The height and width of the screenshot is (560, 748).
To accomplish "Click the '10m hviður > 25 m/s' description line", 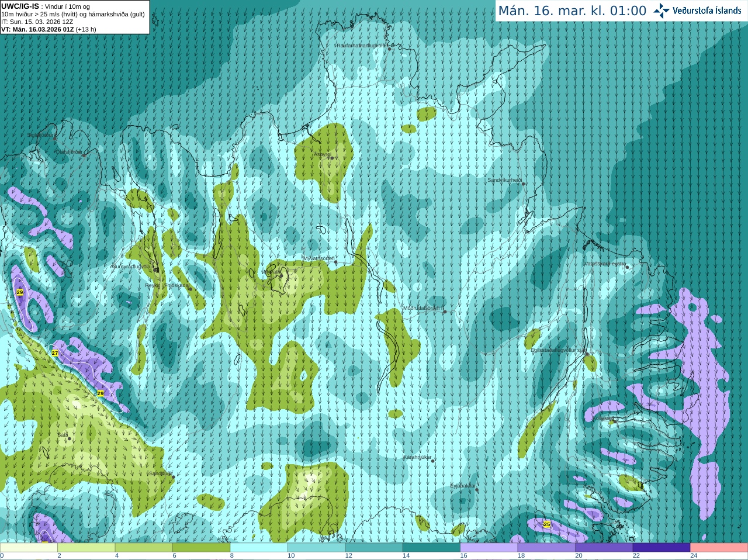I will [x=73, y=14].
